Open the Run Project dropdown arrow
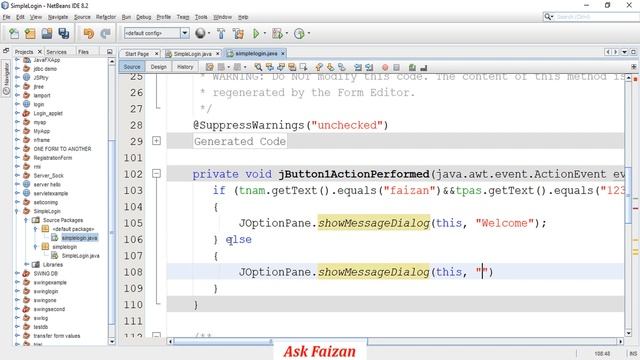 [x=265, y=33]
